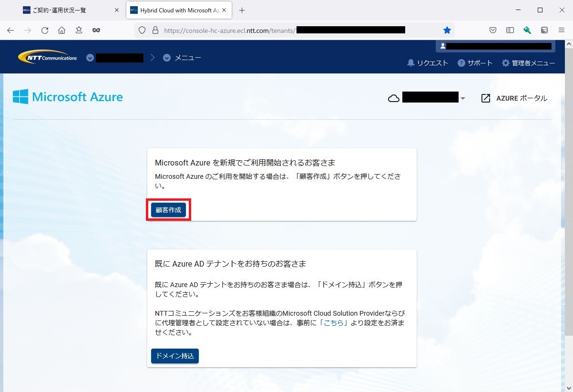Click scrollbar down arrow
This screenshot has height=392, width=573.
[569, 388]
